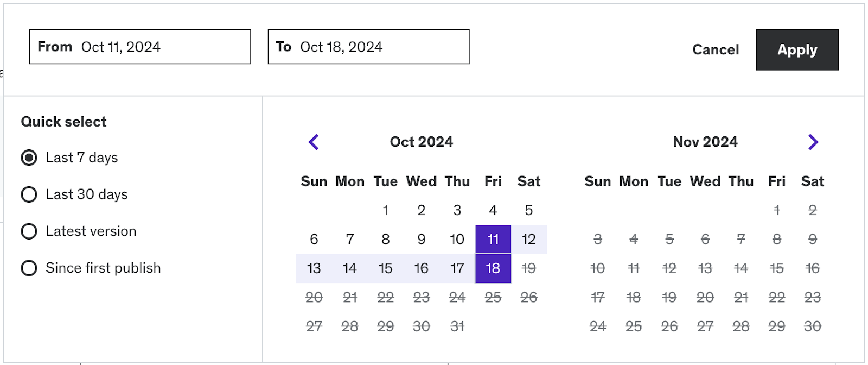
Task: Select October 18 in the calendar
Action: point(493,268)
